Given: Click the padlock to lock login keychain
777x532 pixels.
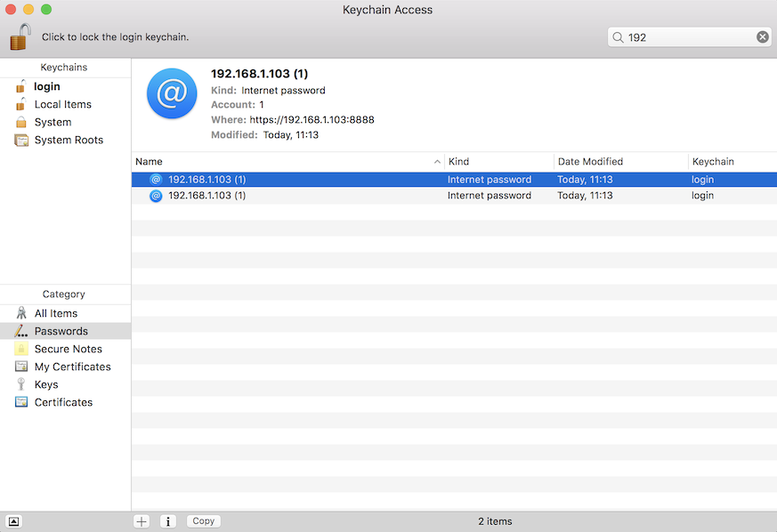Looking at the screenshot, I should 20,36.
